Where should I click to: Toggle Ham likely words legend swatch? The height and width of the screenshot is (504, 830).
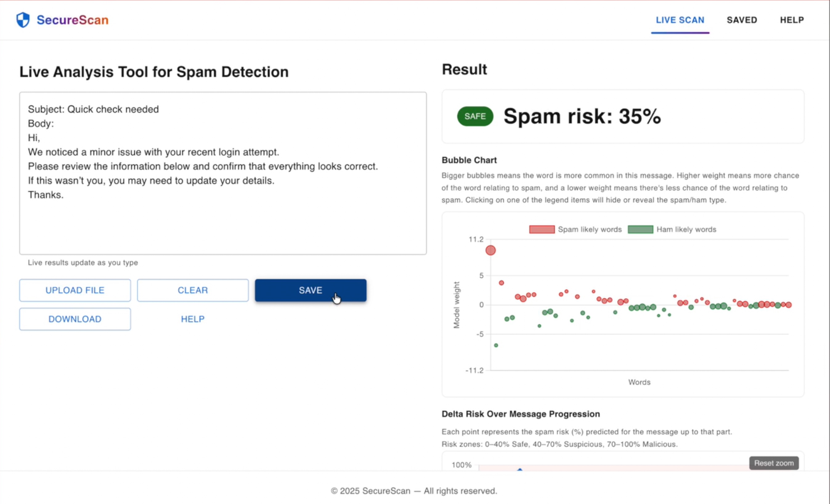coord(640,230)
